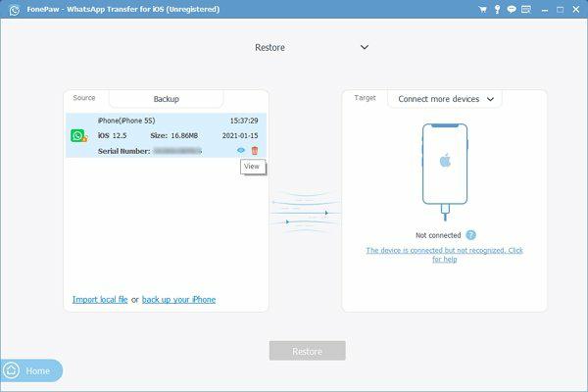Click the back up your iPhone link
Screen dimensions: 588x392
pos(178,299)
